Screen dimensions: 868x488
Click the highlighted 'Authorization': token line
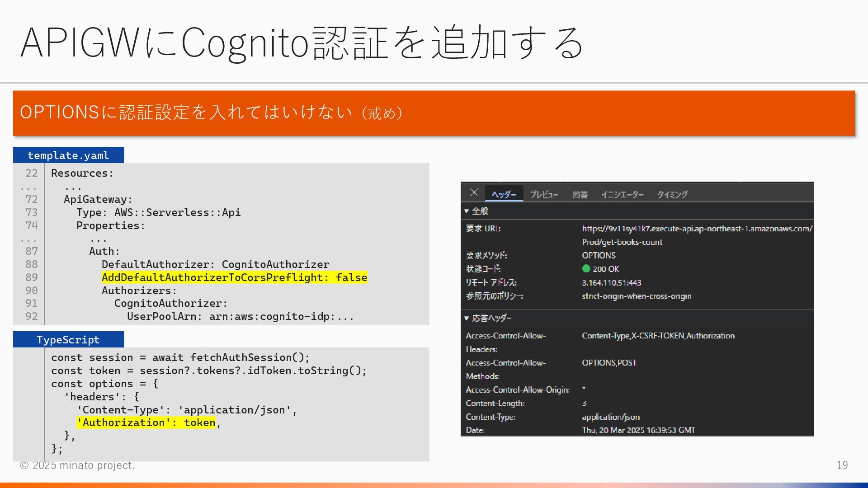(x=146, y=422)
